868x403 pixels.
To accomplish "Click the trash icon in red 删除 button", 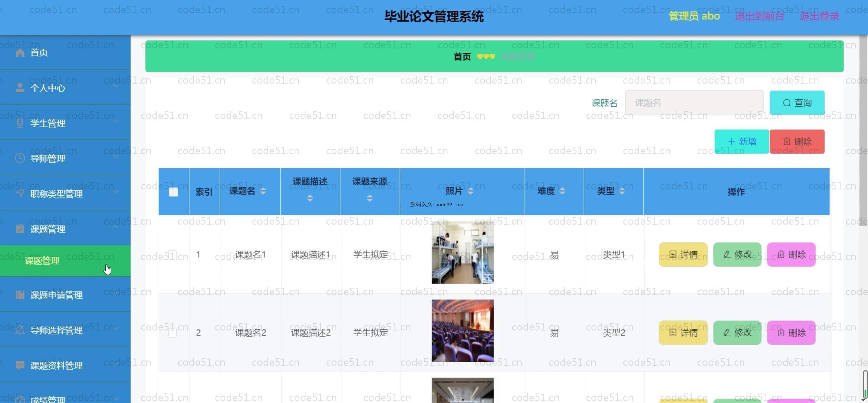I will pyautogui.click(x=787, y=141).
